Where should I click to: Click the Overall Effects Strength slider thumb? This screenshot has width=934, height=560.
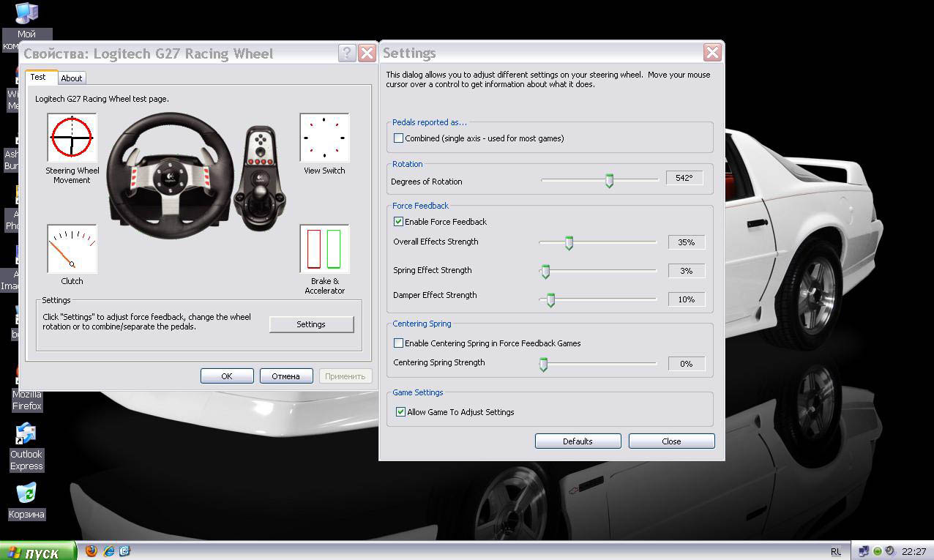pyautogui.click(x=569, y=242)
